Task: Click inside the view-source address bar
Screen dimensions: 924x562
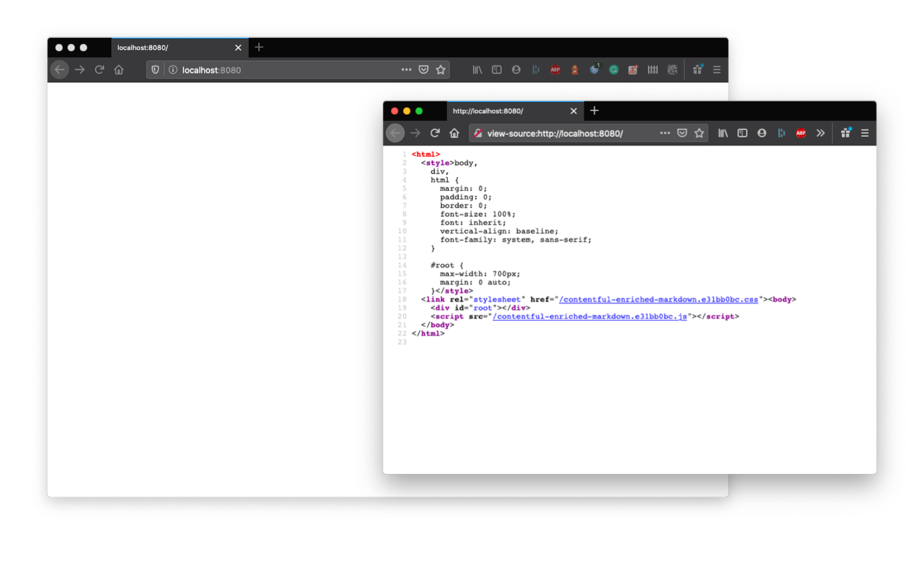Action: coord(567,133)
